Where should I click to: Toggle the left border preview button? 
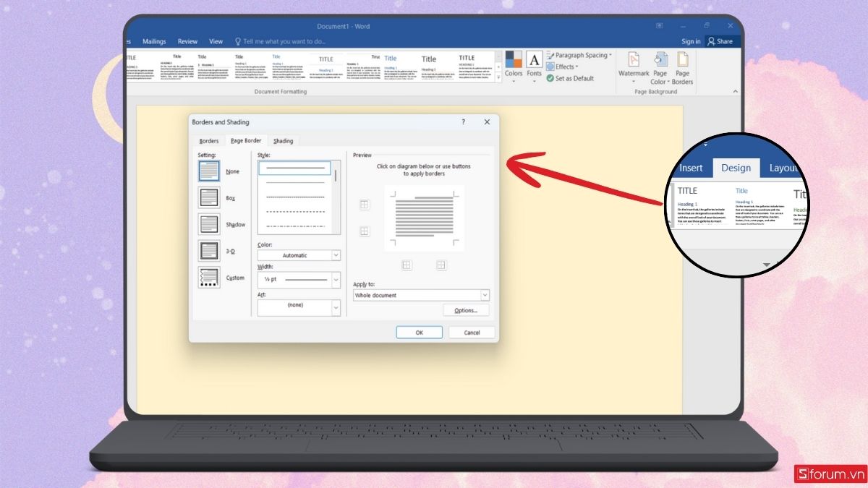(407, 265)
